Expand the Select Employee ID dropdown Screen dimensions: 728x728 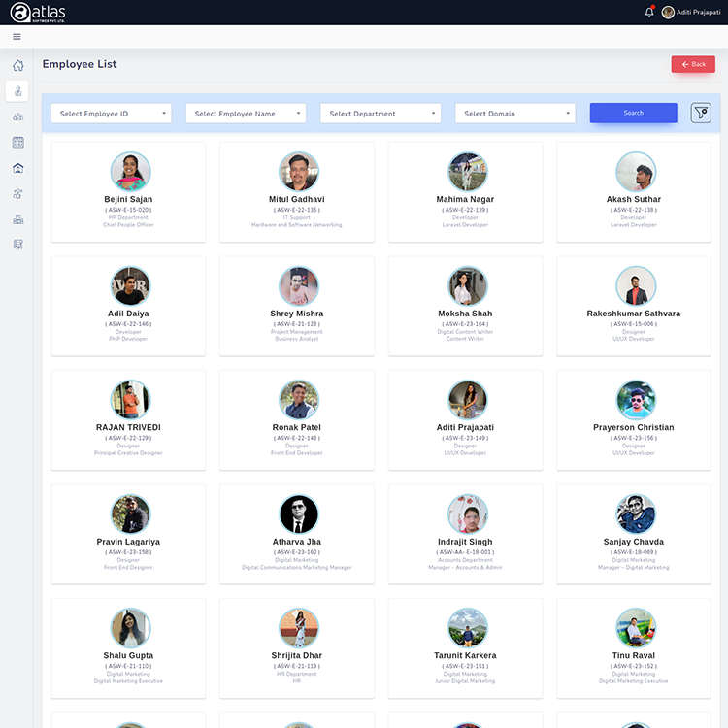111,114
